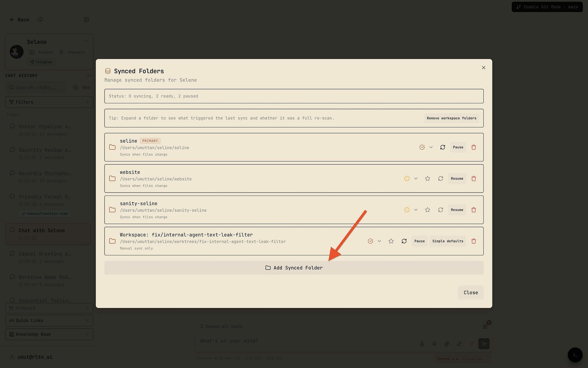Click the folder icon of the seline row

click(x=112, y=147)
